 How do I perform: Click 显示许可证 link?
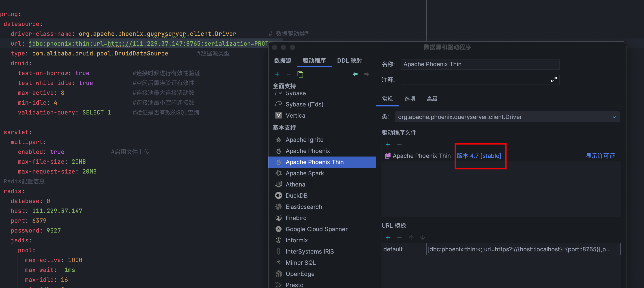[600, 156]
